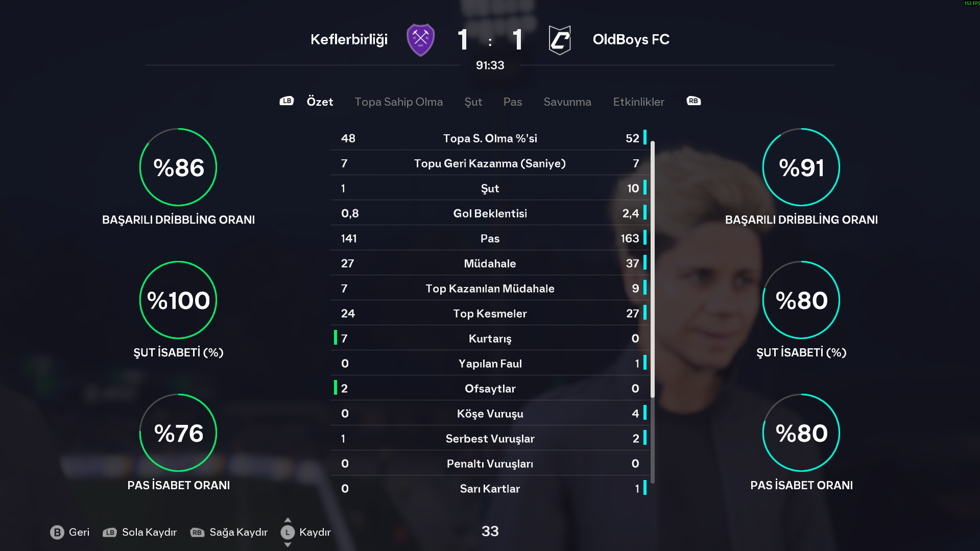Go to the Savunma tab

(x=567, y=102)
